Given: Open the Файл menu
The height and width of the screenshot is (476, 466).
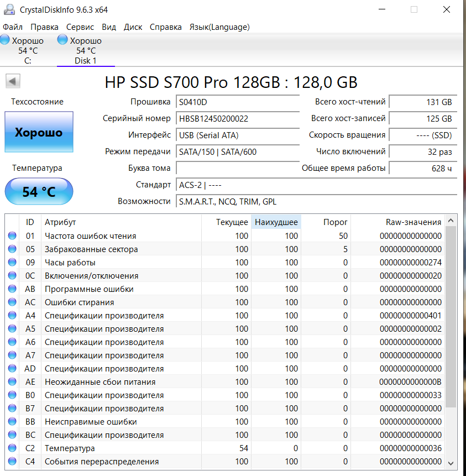Looking at the screenshot, I should click(x=13, y=27).
